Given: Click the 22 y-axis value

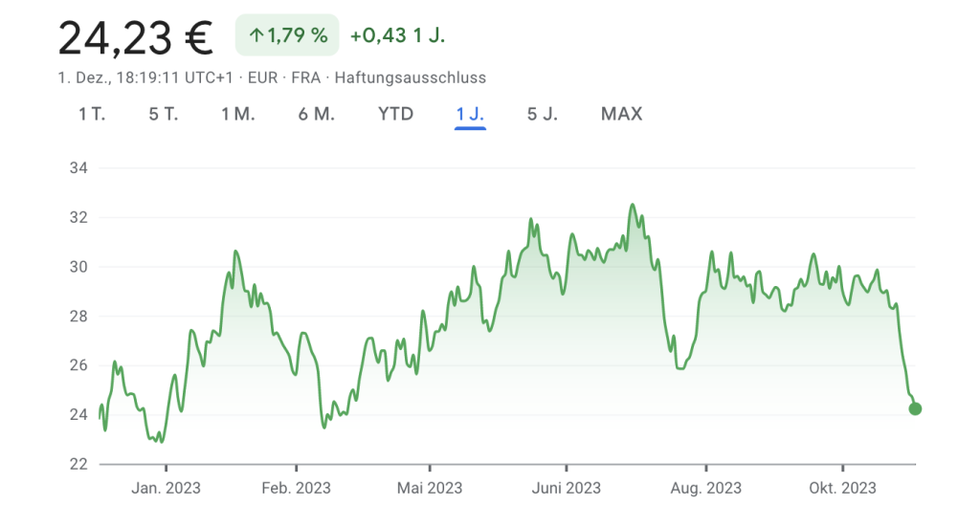Looking at the screenshot, I should [78, 465].
